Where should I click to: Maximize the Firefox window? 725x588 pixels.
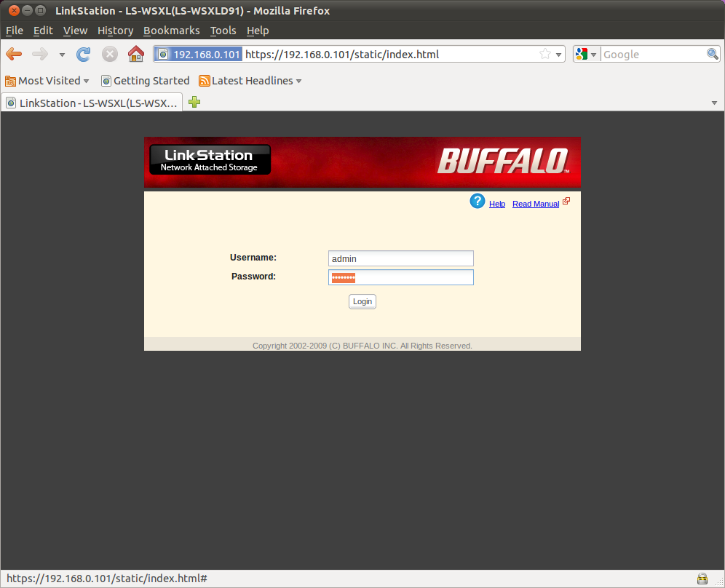click(x=41, y=10)
